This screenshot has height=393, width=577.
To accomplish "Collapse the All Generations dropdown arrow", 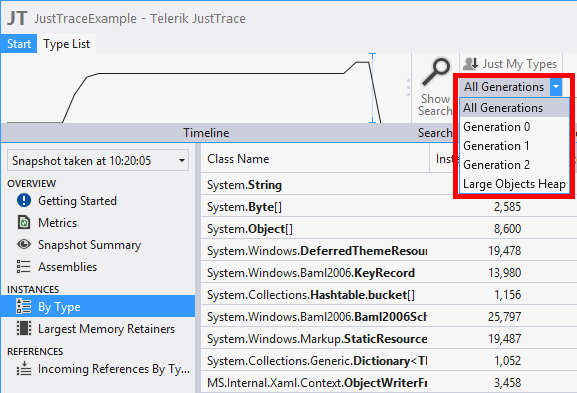I will (x=556, y=87).
